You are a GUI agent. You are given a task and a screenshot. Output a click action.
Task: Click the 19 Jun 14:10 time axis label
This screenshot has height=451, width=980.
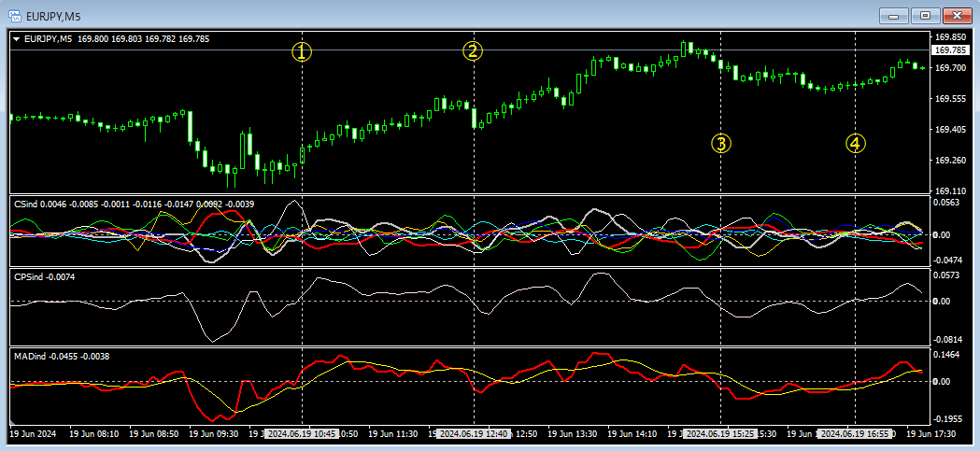tap(632, 433)
